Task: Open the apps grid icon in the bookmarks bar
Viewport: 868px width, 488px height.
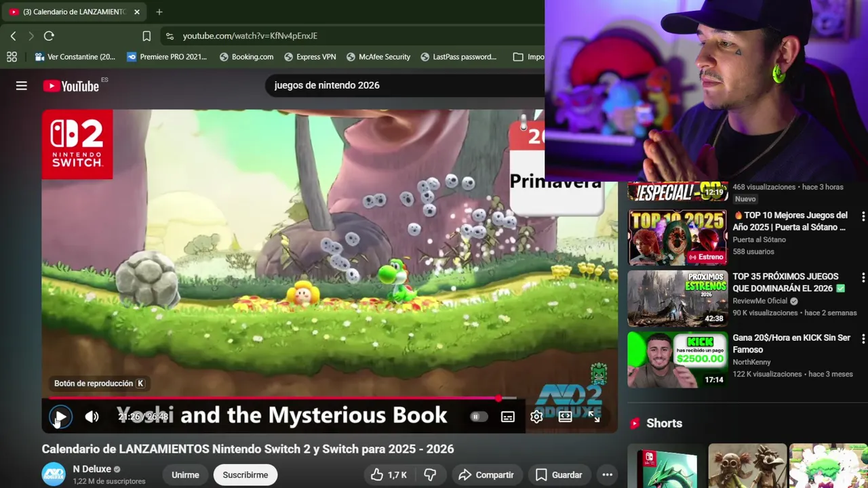Action: point(12,57)
